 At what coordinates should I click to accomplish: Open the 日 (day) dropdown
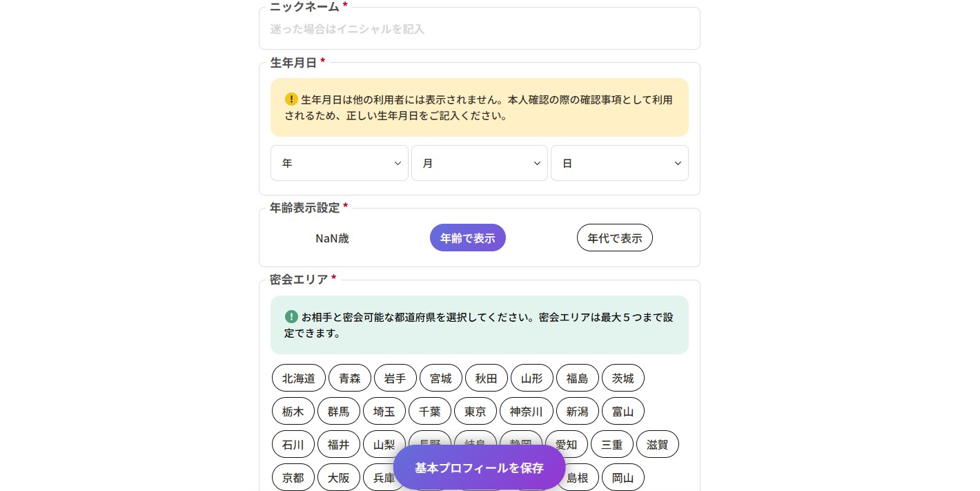click(619, 163)
